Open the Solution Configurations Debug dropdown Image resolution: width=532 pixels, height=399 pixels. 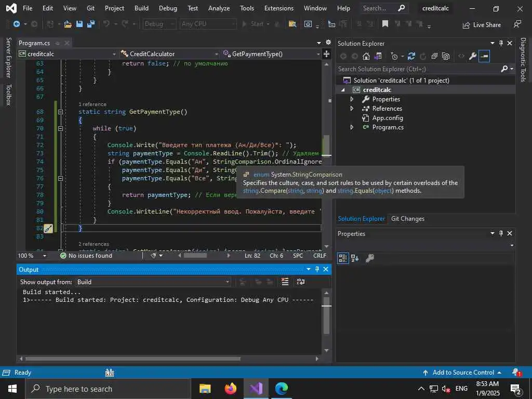click(x=159, y=24)
